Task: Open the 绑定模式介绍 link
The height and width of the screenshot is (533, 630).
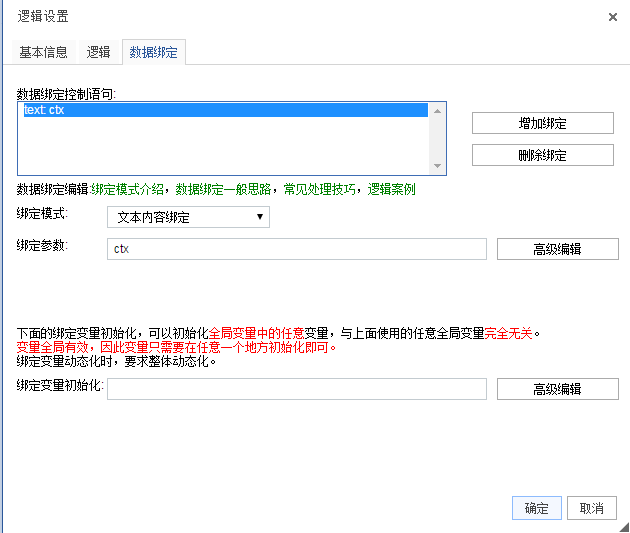Action: (127, 189)
